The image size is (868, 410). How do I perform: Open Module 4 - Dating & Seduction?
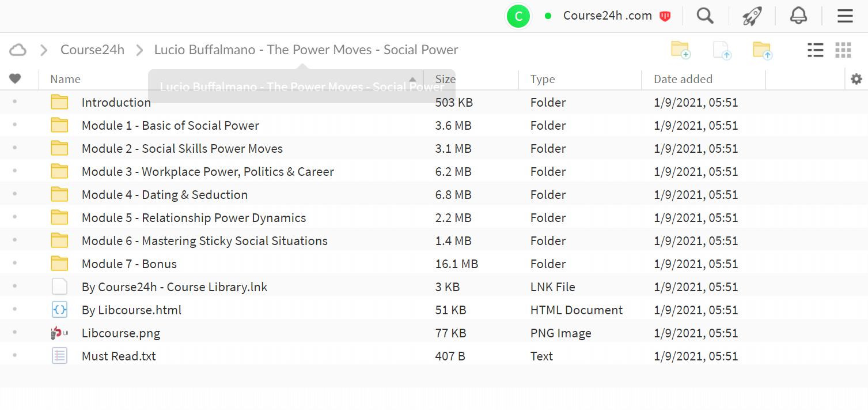[165, 194]
